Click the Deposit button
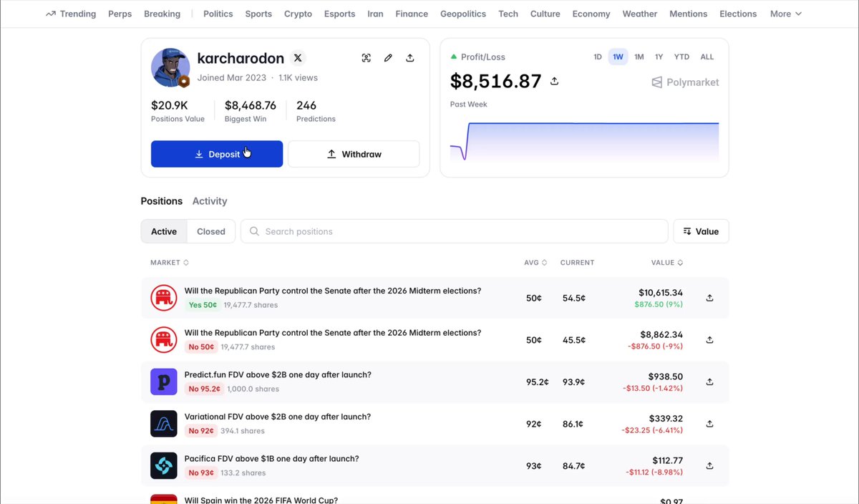This screenshot has height=504, width=859. [217, 154]
